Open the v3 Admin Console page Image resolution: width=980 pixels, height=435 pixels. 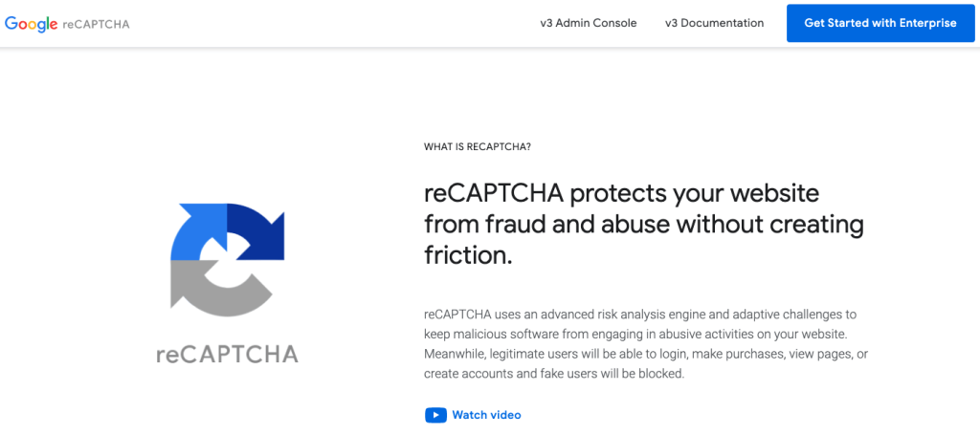pyautogui.click(x=588, y=23)
